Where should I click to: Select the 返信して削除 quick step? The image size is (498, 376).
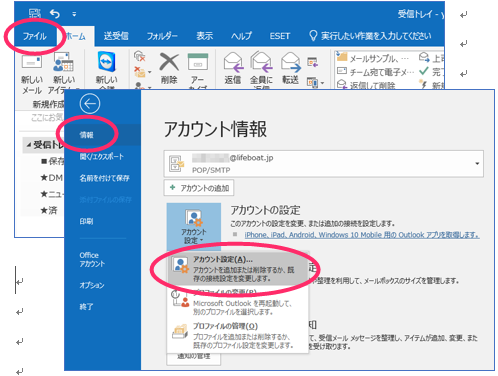(366, 85)
